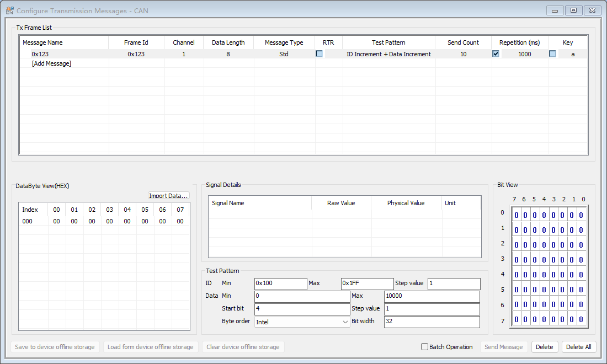
Task: Click the Message Type cell Std
Action: (284, 54)
